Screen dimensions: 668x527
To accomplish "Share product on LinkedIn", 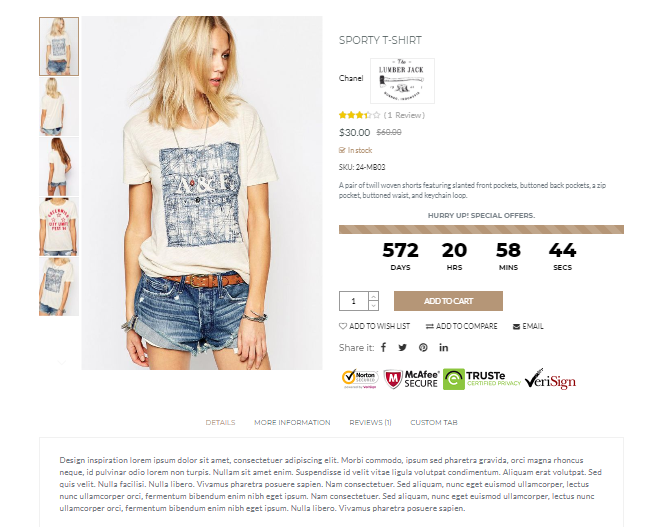I will tap(443, 347).
